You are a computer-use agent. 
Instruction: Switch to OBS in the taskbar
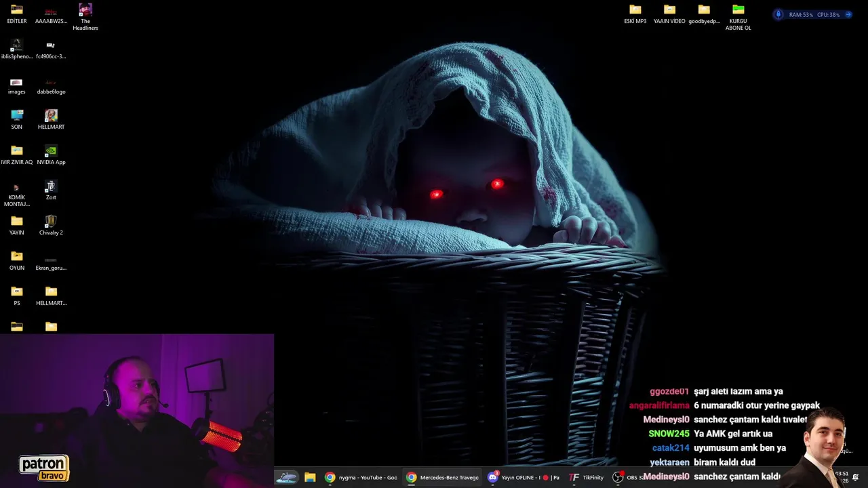tap(629, 477)
